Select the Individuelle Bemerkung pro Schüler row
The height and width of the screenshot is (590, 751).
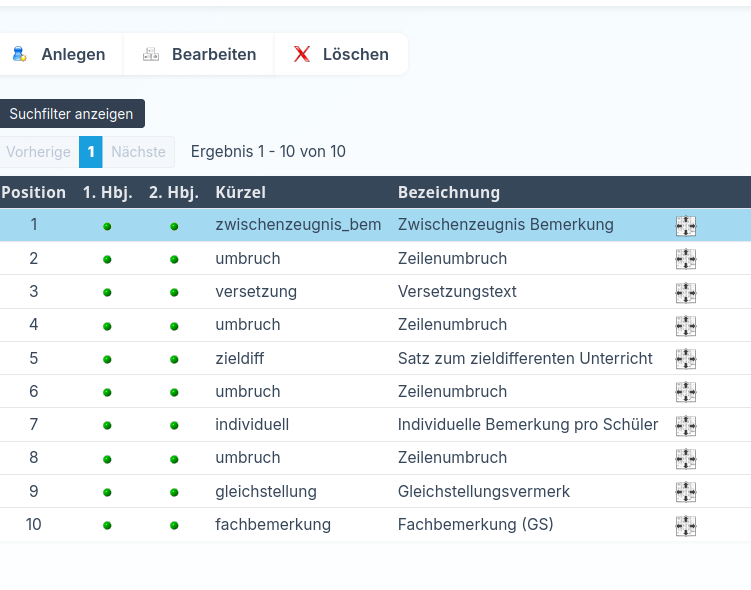[527, 425]
